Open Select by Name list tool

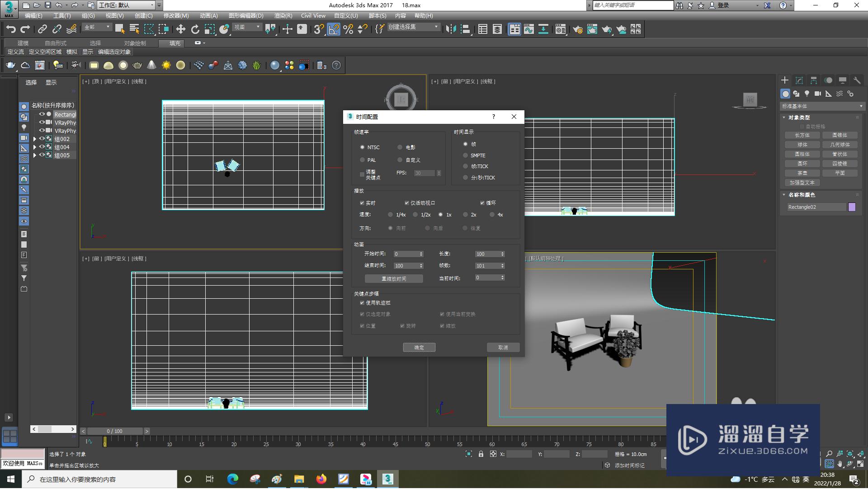click(134, 29)
